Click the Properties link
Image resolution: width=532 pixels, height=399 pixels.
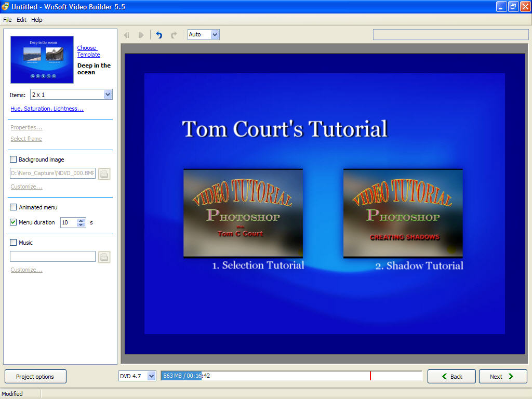tap(26, 127)
